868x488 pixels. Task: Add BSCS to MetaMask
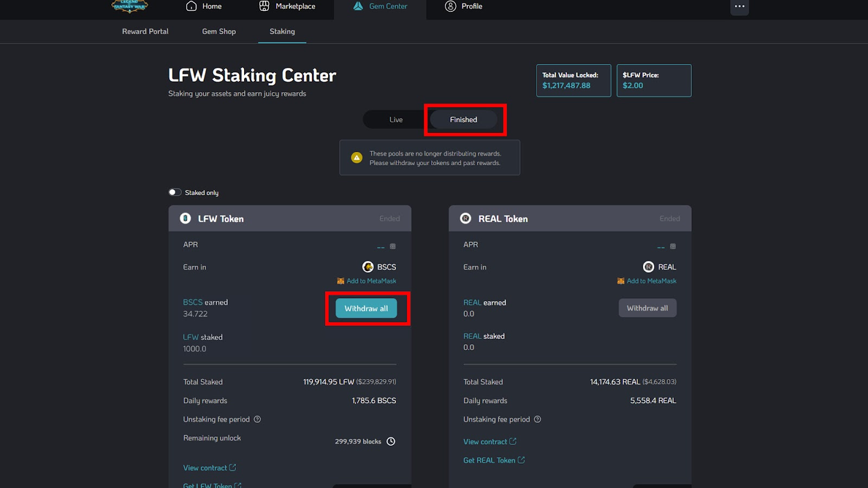367,281
